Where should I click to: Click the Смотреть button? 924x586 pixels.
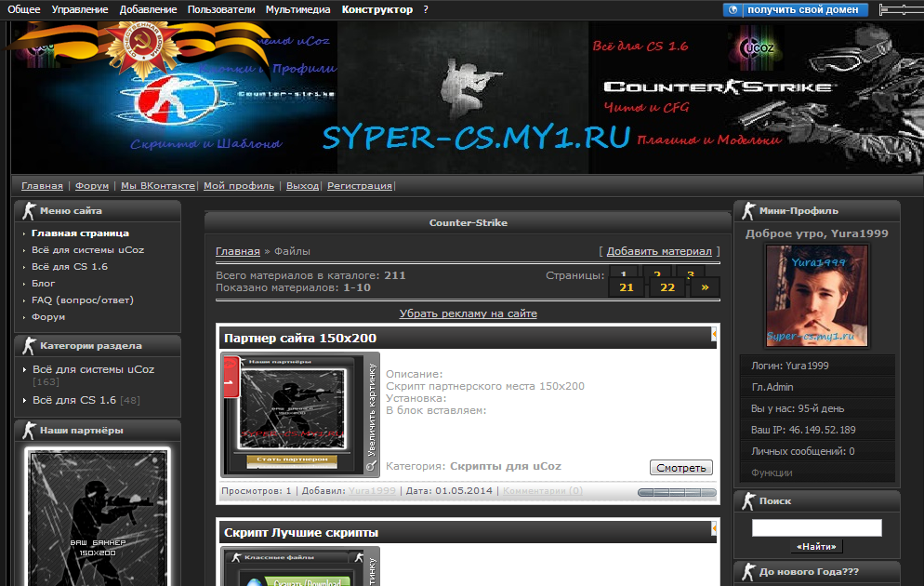coord(681,468)
